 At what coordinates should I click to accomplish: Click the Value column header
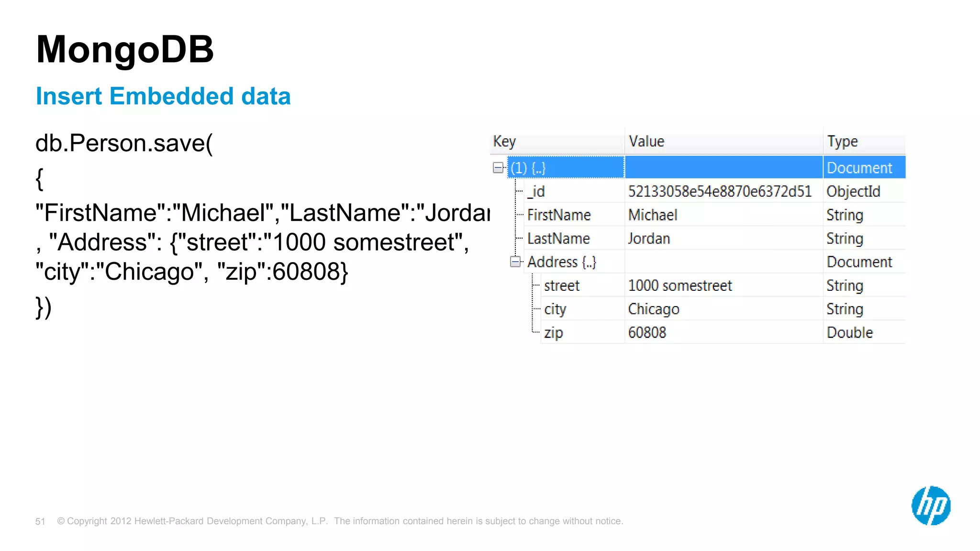(724, 141)
